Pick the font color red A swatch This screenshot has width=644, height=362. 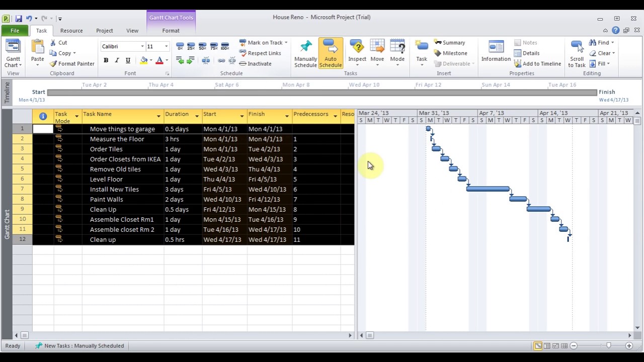[159, 60]
